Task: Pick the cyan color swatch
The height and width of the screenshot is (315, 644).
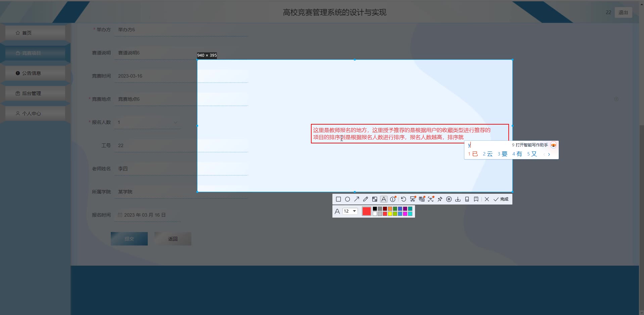Action: coord(410,214)
